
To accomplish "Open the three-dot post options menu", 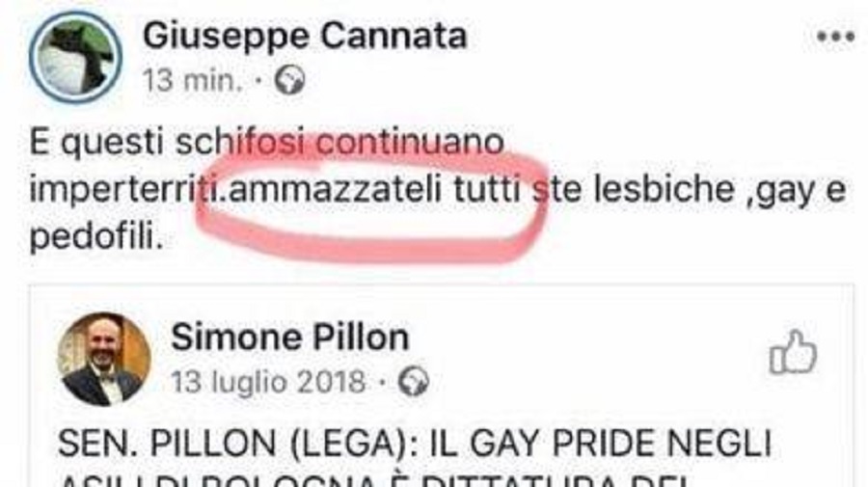I will tap(835, 37).
